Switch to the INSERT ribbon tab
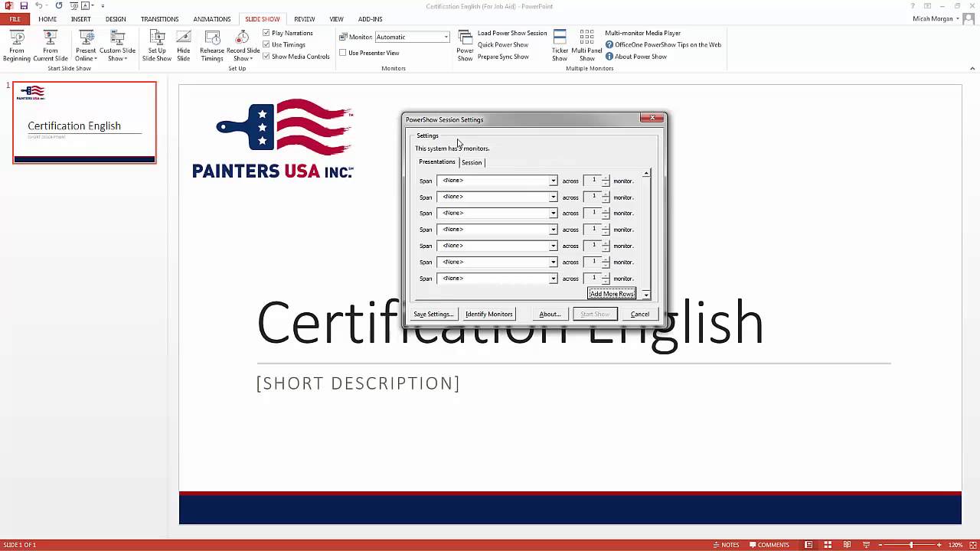Screen dimensions: 980x551 (x=80, y=19)
